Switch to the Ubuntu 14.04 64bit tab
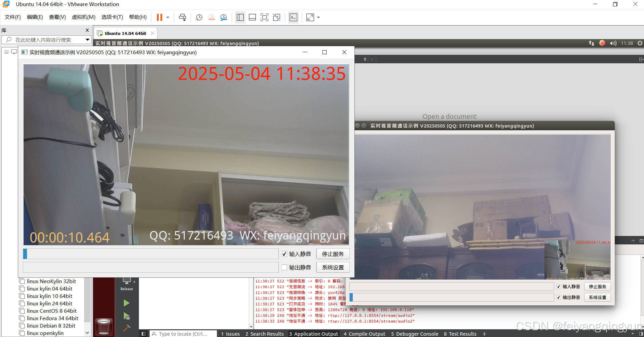Screen dimensions: 644x337 click(x=125, y=33)
